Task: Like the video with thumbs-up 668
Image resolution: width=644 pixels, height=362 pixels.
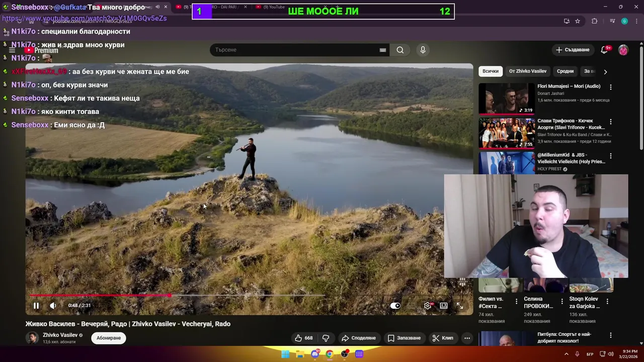Action: click(303, 338)
